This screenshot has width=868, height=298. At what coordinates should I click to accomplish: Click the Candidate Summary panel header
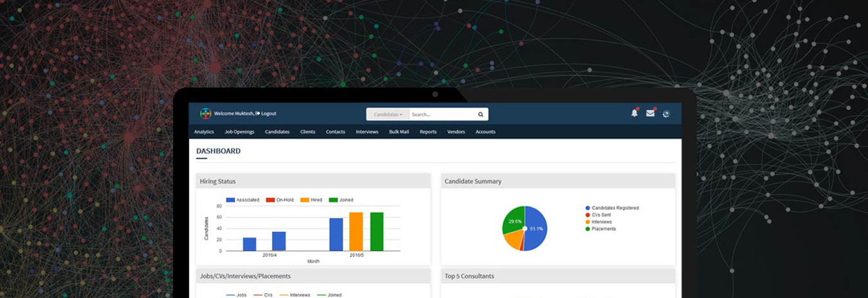tap(558, 181)
